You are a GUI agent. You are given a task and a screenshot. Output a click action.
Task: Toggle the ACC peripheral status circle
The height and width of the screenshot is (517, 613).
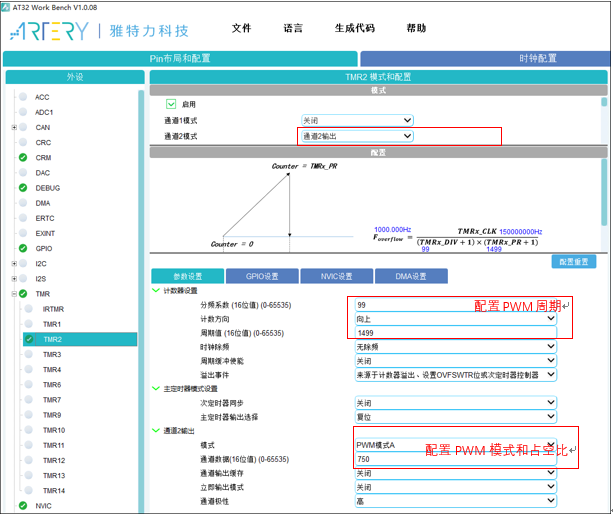tap(23, 97)
